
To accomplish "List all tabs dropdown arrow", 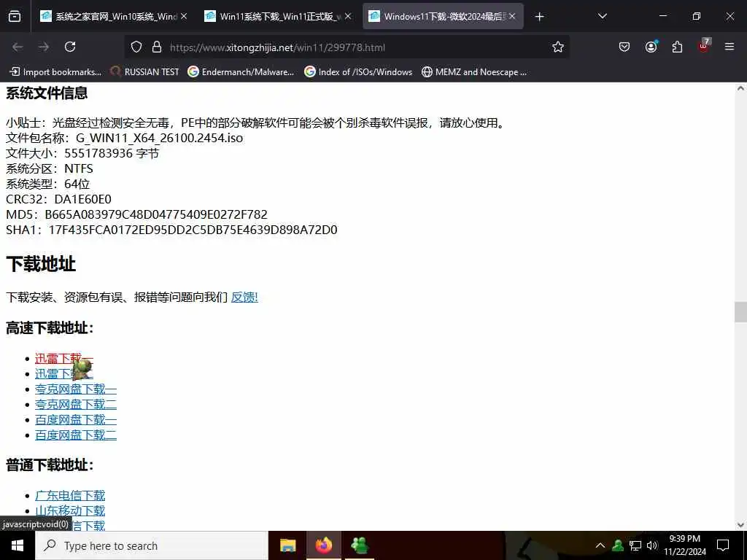I will click(602, 16).
